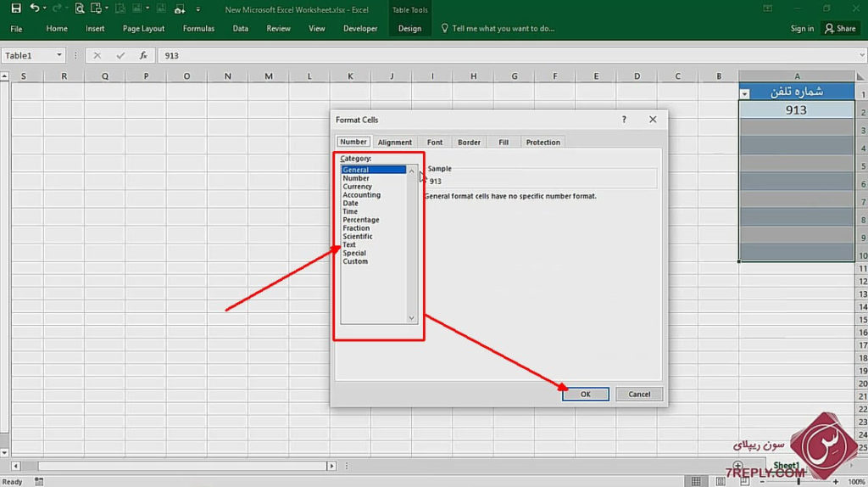The image size is (868, 487).
Task: Click Cancel in Format Cells dialog
Action: coord(639,394)
